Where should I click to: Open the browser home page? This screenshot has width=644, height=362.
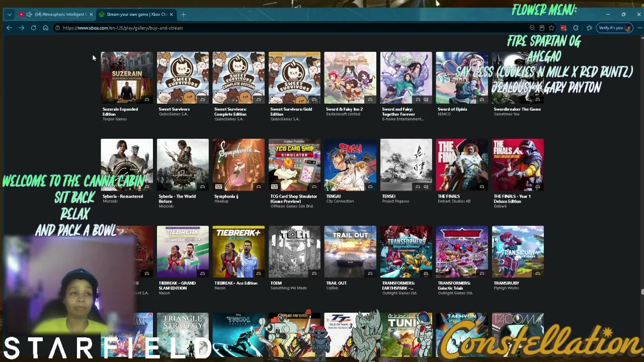tap(45, 28)
